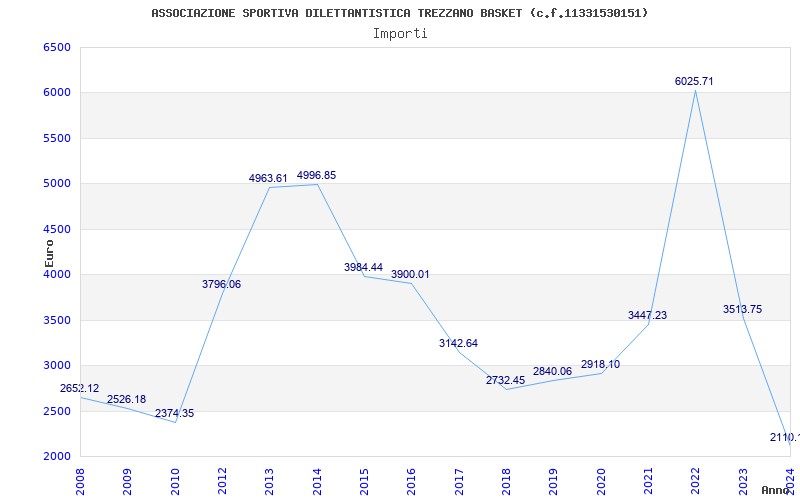Click the 2652.12 value at 2008
This screenshot has height=500, width=800.
tap(80, 389)
